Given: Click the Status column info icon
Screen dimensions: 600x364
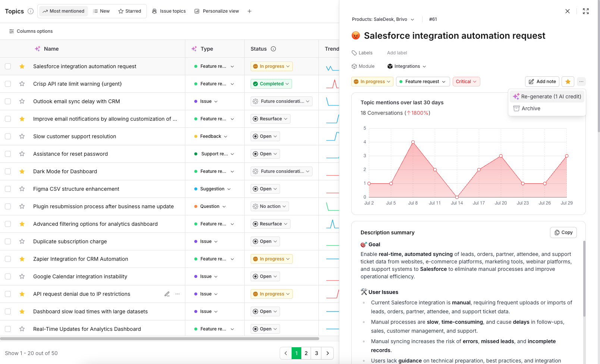Looking at the screenshot, I should click(273, 49).
